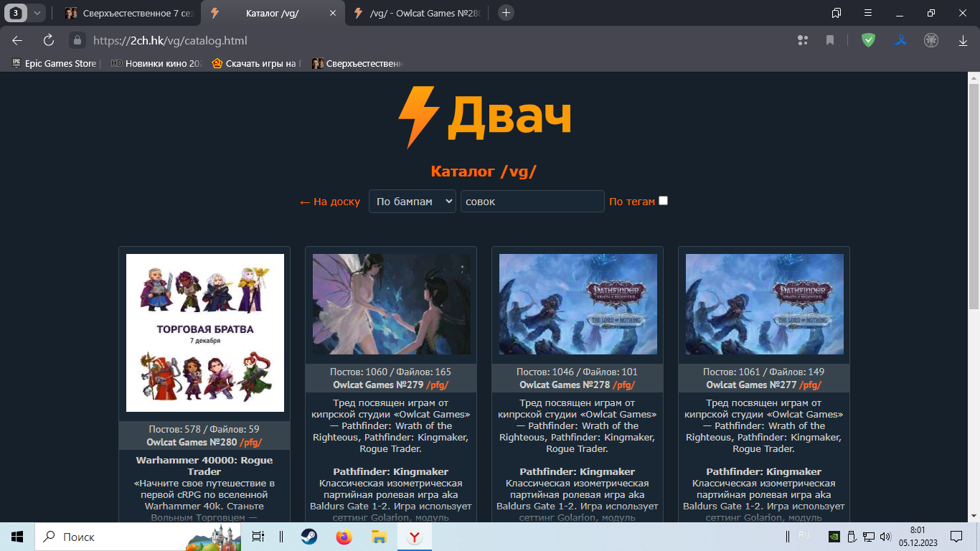The width and height of the screenshot is (980, 551).
Task: Open the По бампам sort dropdown
Action: (x=413, y=202)
